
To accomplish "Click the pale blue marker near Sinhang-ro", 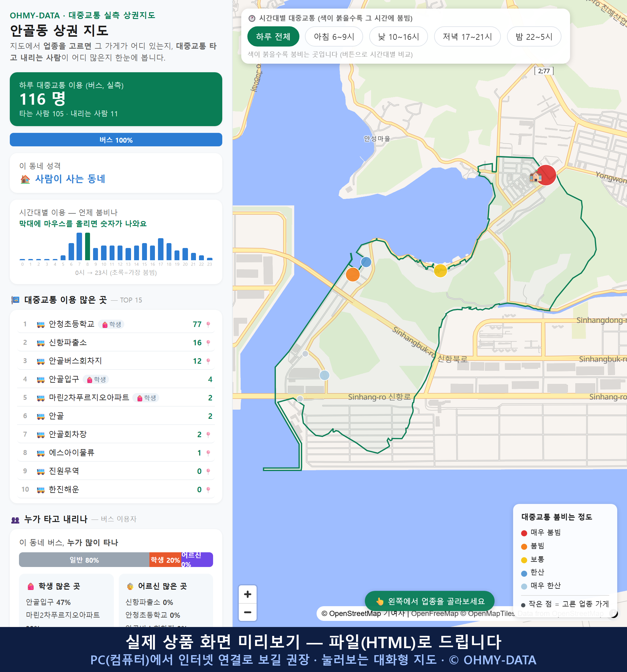I will click(325, 375).
